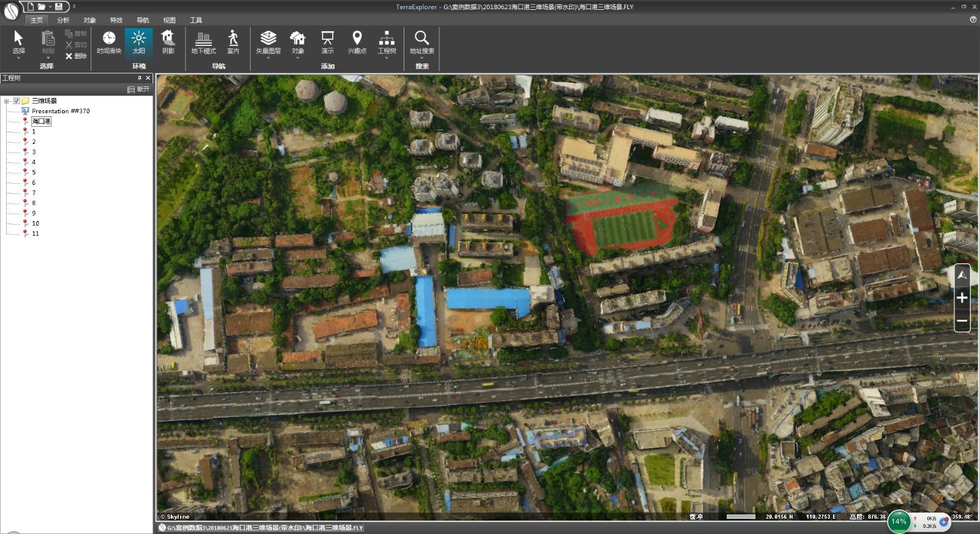Image resolution: width=980 pixels, height=534 pixels.
Task: Expand the 三维场景 tree node
Action: point(7,101)
